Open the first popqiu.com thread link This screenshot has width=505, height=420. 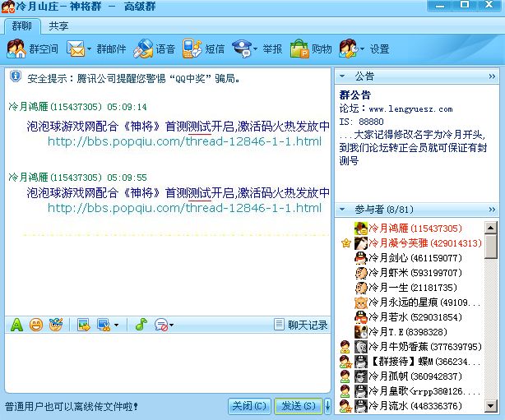pyautogui.click(x=184, y=141)
